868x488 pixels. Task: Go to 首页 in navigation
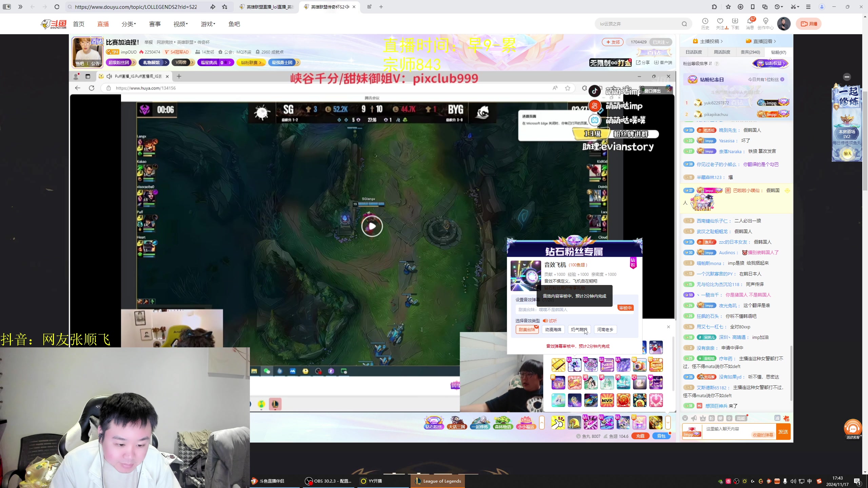79,24
